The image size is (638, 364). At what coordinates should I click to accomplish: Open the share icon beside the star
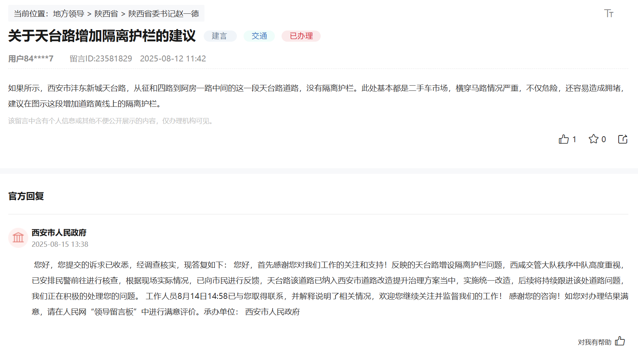623,139
